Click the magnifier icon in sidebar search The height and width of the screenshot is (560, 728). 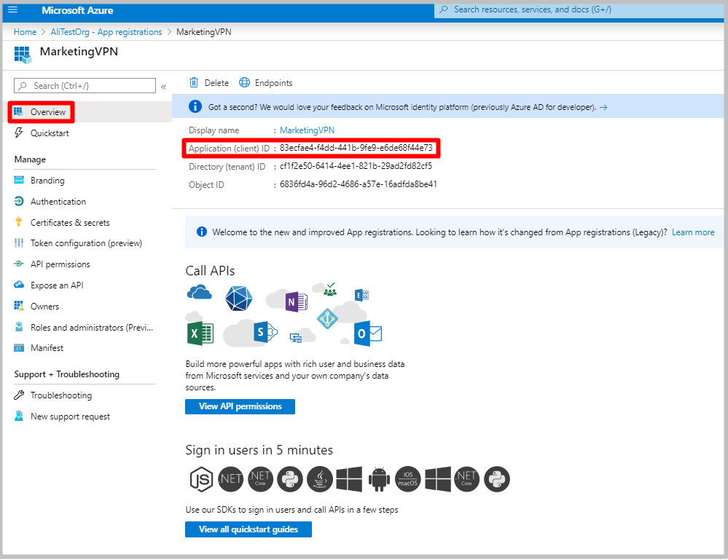coord(23,86)
